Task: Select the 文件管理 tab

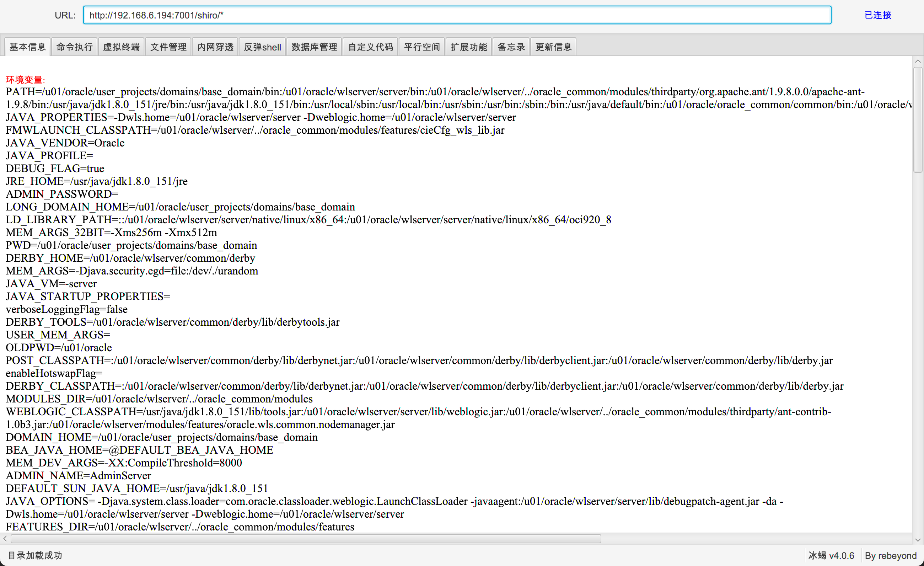Action: [x=168, y=47]
